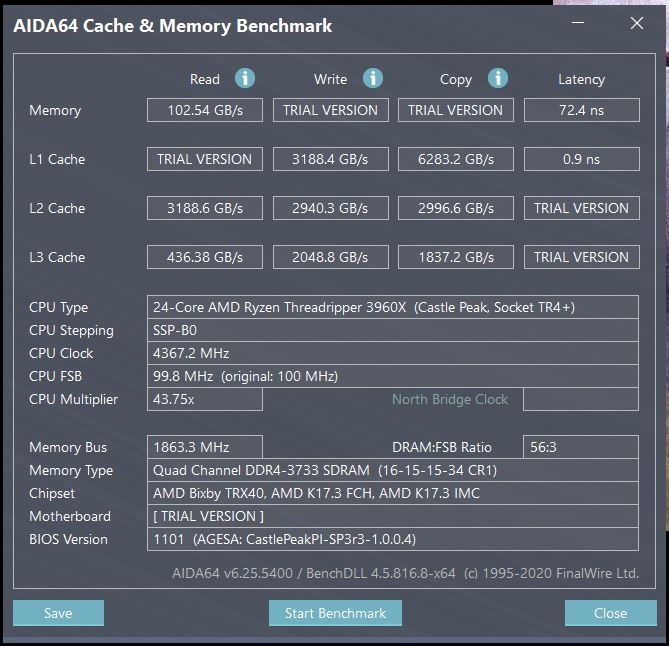Click the Copy column header label
669x646 pixels.
(456, 80)
